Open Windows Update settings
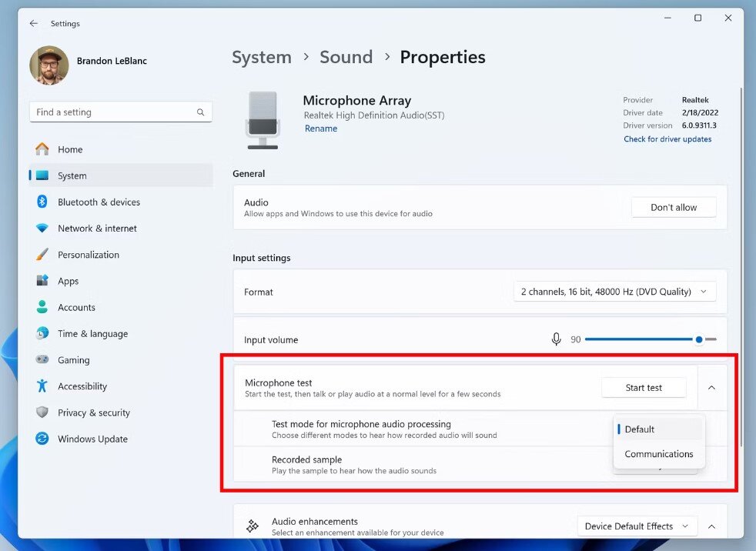This screenshot has width=756, height=551. [x=92, y=439]
